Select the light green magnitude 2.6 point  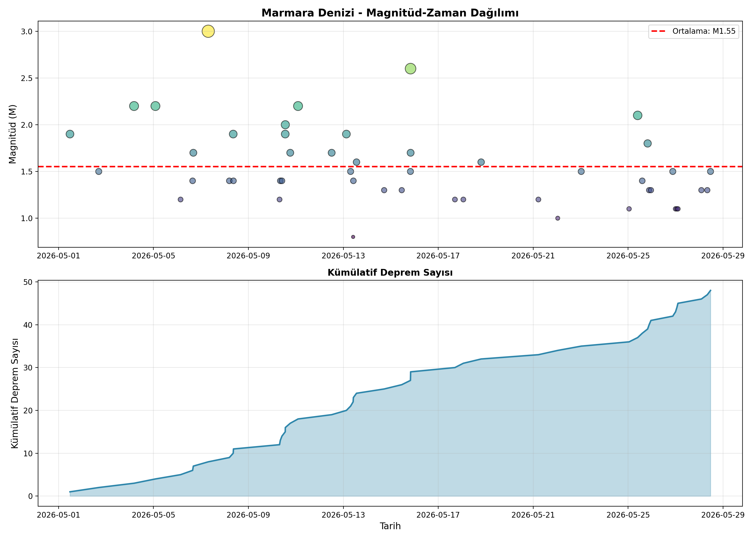pyautogui.click(x=411, y=69)
